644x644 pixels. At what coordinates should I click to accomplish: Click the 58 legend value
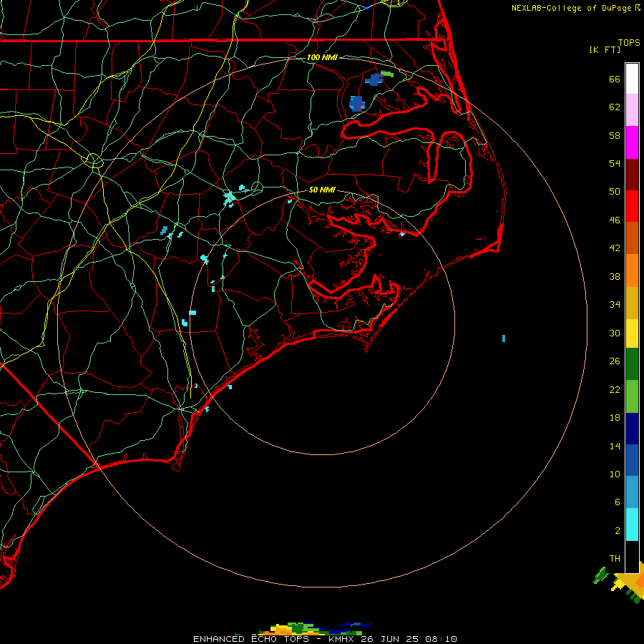(615, 135)
